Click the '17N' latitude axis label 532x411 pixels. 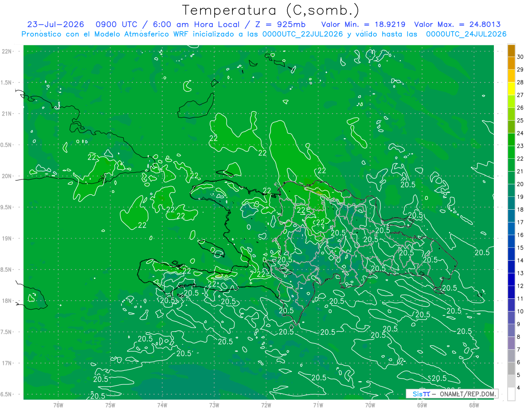click(x=7, y=363)
